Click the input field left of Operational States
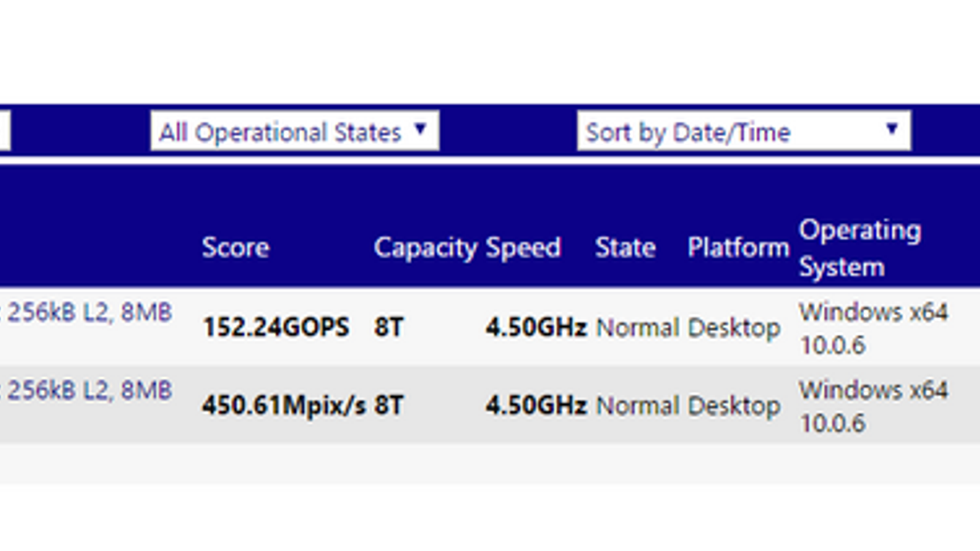The height and width of the screenshot is (551, 980). (4, 131)
